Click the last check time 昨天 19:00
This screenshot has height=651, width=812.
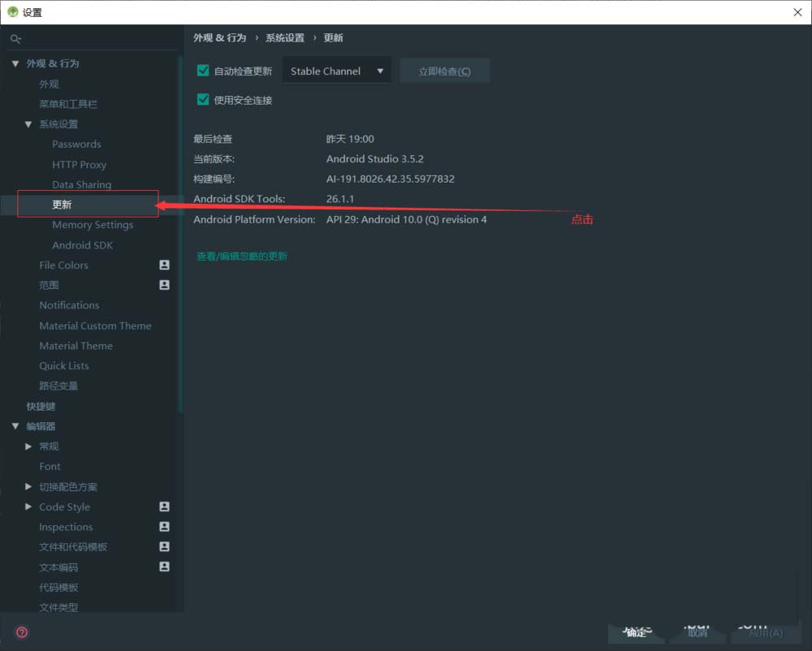coord(350,139)
